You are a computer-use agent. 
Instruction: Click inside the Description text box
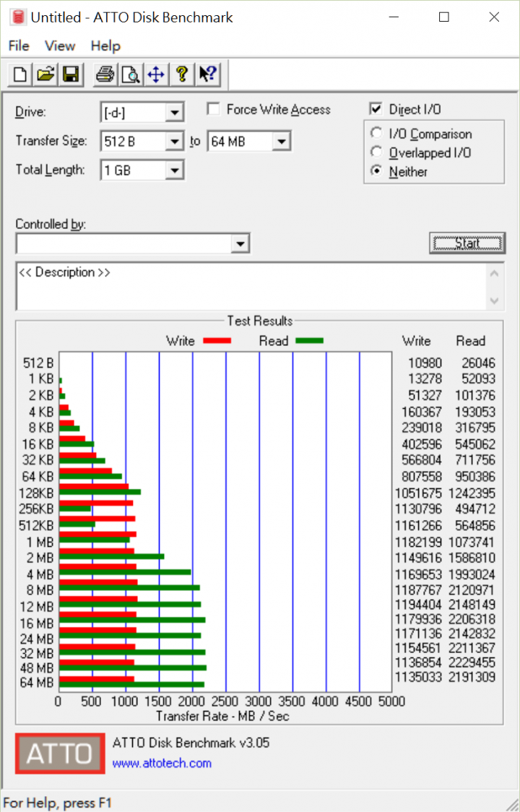point(251,288)
